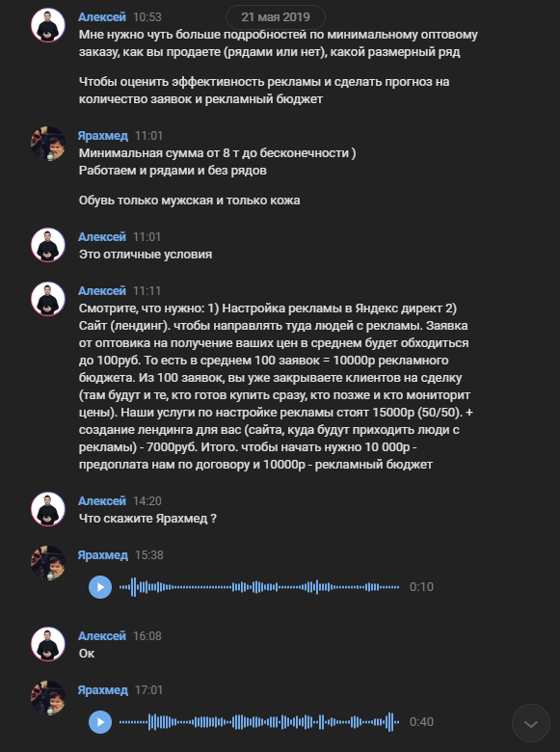Click Ярахмед's avatar on the 17:01 voice message
This screenshot has height=752, width=560.
[48, 698]
